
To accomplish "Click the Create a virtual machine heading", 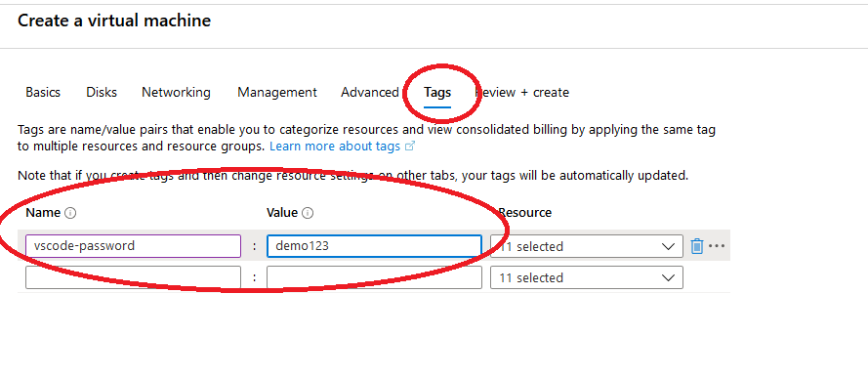I will click(x=114, y=21).
